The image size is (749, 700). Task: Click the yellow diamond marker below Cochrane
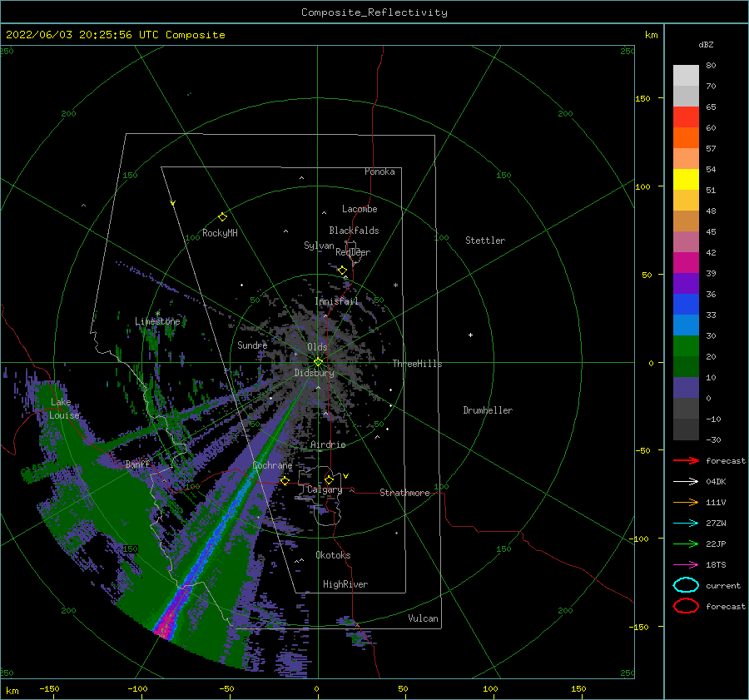point(285,480)
